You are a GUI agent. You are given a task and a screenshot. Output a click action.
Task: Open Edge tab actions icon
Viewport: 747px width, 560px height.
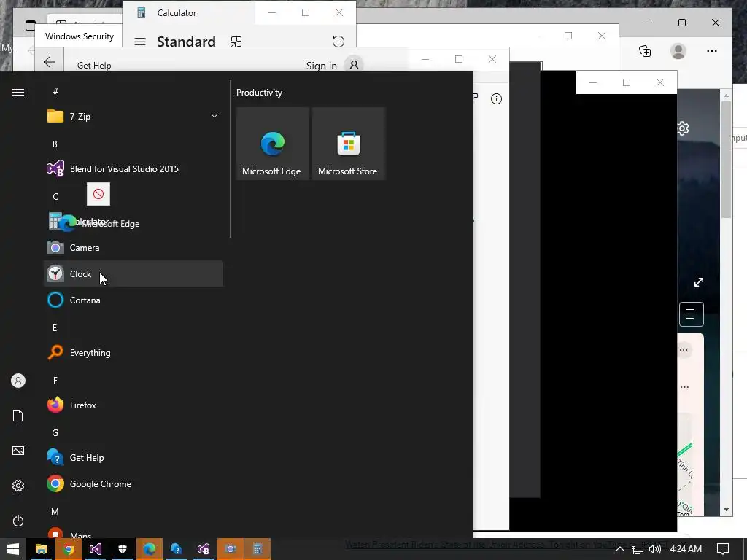point(31,26)
